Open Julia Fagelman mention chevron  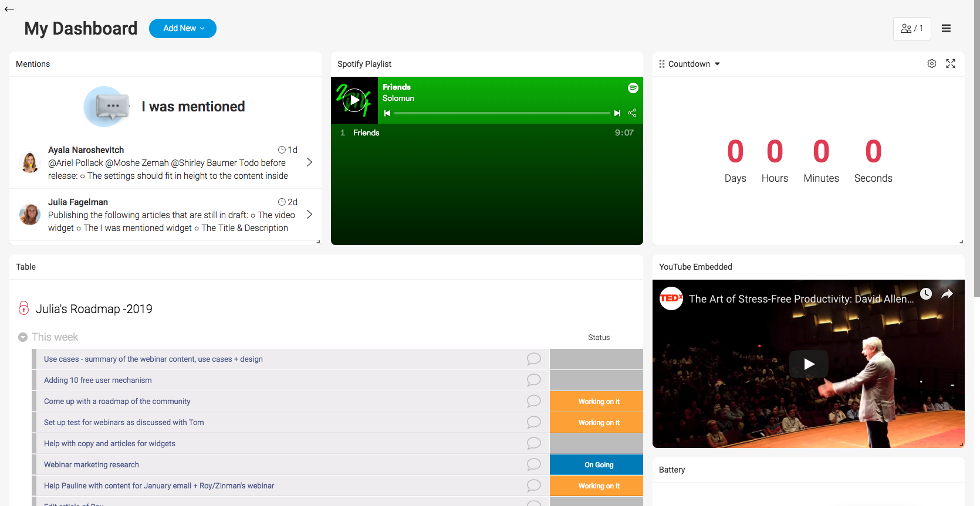309,215
